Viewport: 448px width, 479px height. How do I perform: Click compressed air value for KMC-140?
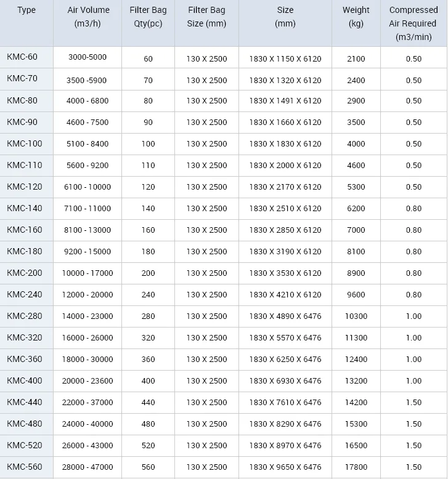point(413,208)
